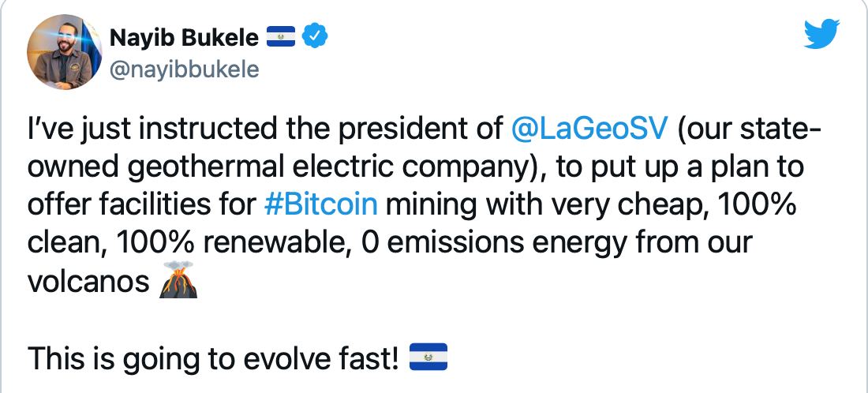Screen dimensions: 868x393
Task: Open Nayib Bukele's profile picture
Action: coord(64,52)
